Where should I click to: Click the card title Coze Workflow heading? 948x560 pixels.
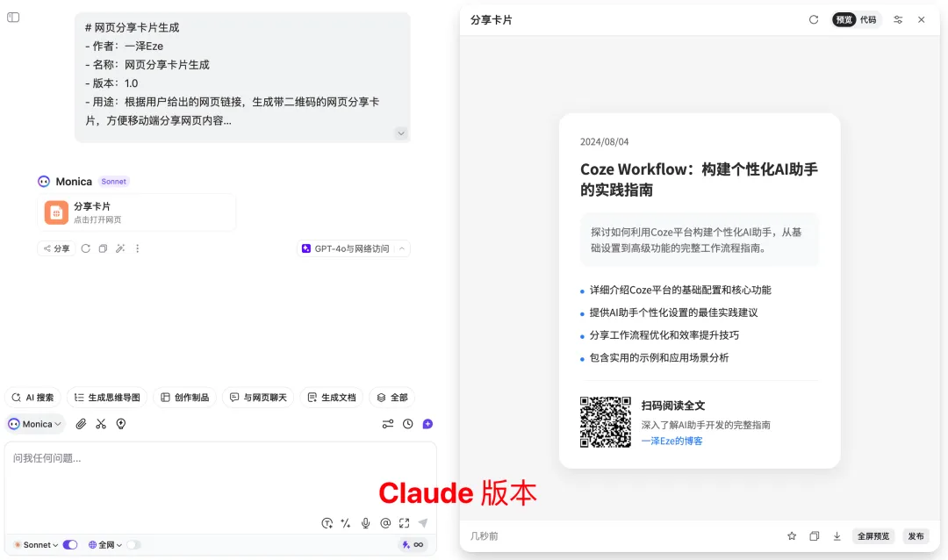[x=699, y=180]
